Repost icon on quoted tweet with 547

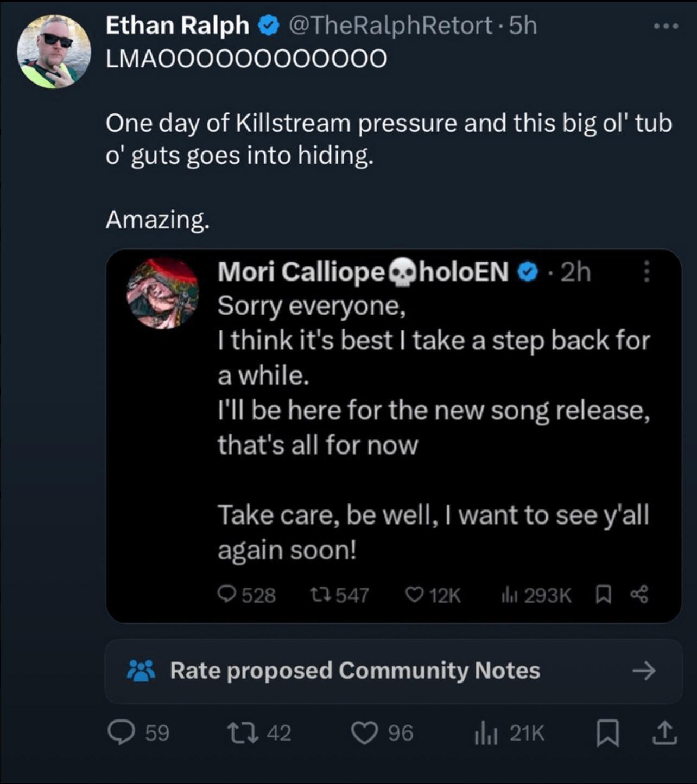click(x=321, y=595)
